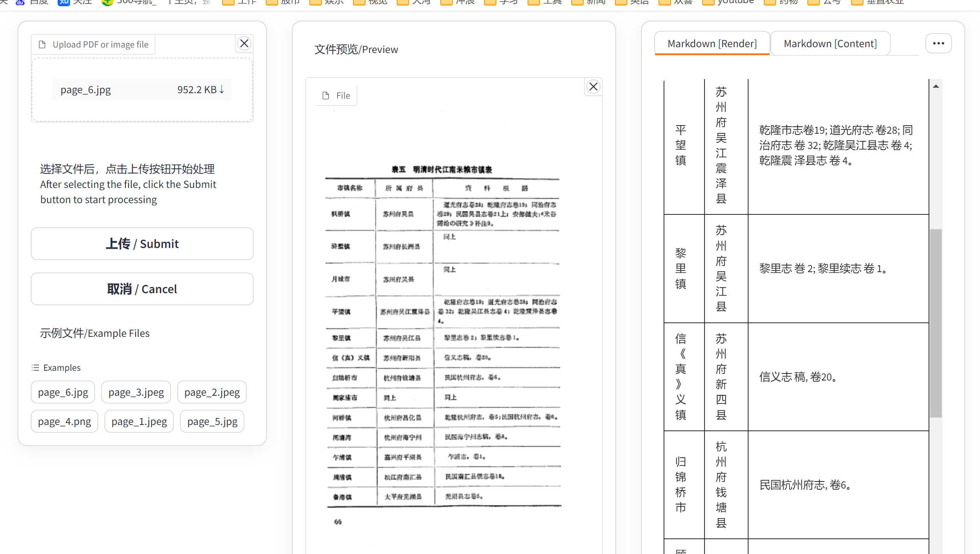
Task: Open the three-dot options menu
Action: point(938,43)
